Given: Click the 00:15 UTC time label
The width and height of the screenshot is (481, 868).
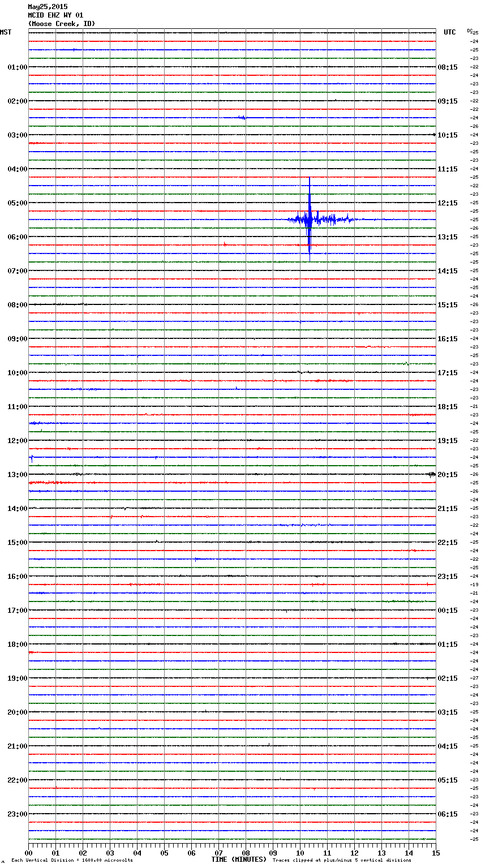Looking at the screenshot, I should tap(448, 611).
